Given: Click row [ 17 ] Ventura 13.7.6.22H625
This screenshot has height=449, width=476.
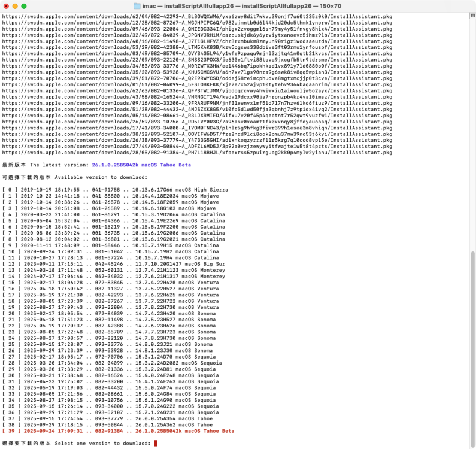Looking at the screenshot, I should click(111, 295).
